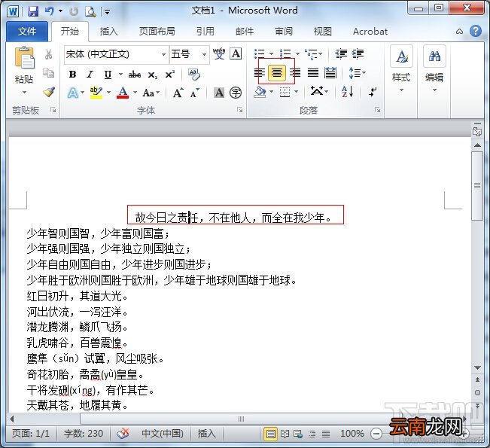Click Decrease Indent icon
The image size is (490, 448).
pos(341,53)
